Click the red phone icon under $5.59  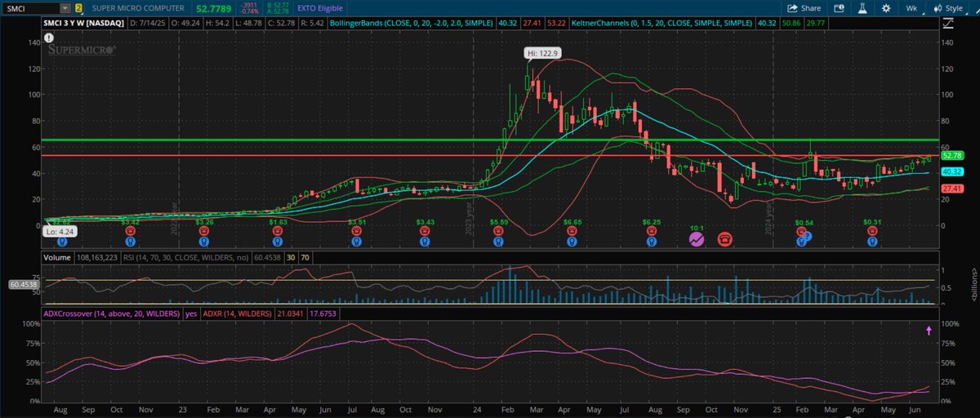pyautogui.click(x=498, y=231)
